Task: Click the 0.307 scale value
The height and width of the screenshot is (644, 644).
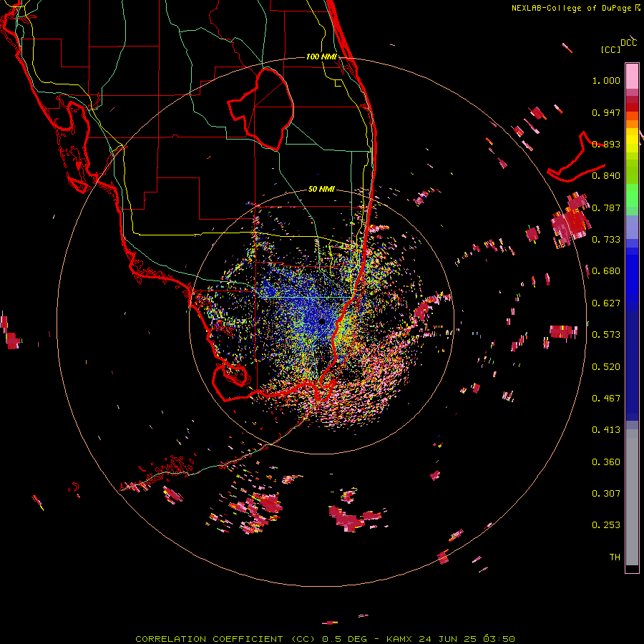Action: 606,494
